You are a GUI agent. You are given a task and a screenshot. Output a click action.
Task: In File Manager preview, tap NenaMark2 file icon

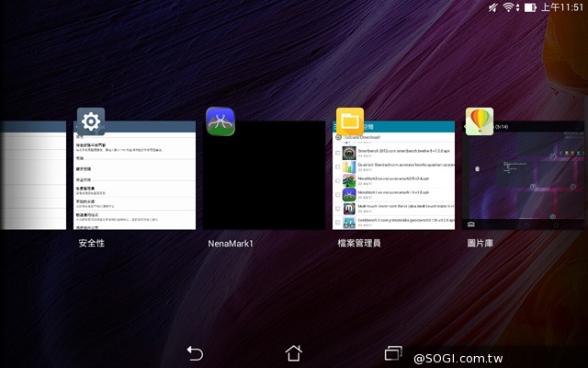pyautogui.click(x=349, y=181)
